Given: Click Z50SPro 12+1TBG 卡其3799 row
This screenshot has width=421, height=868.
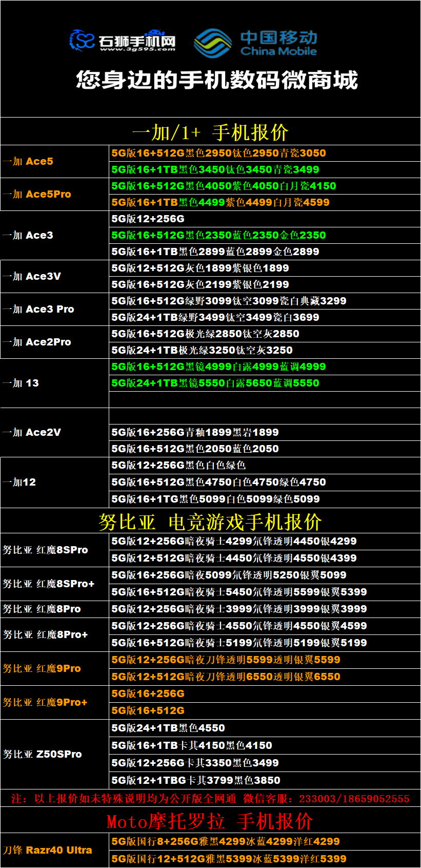Looking at the screenshot, I should pos(265,780).
